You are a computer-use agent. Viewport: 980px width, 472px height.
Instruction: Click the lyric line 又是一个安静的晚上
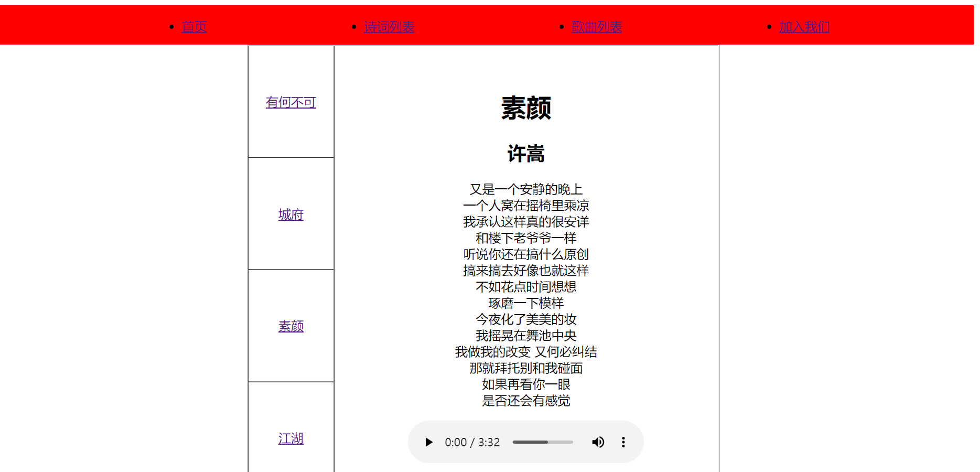(526, 189)
